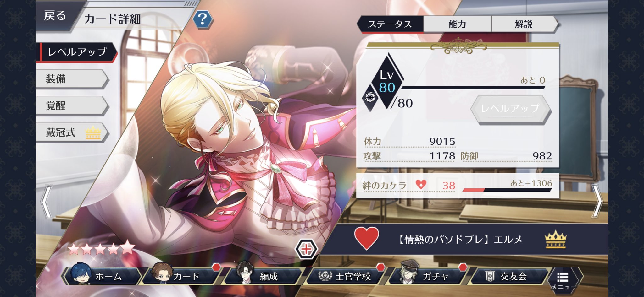Click the 絆のカケラ progress bar
Screen dimensions: 644x297
coord(507,190)
